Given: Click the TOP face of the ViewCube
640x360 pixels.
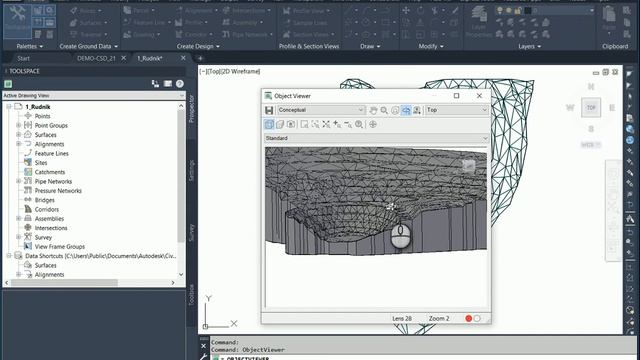Looking at the screenshot, I should [x=591, y=108].
